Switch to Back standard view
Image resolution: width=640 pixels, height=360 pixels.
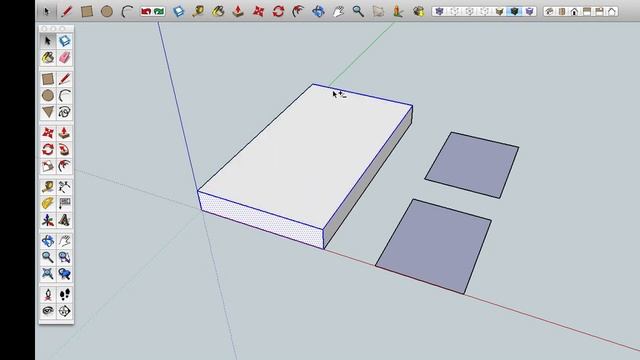pyautogui.click(x=599, y=11)
